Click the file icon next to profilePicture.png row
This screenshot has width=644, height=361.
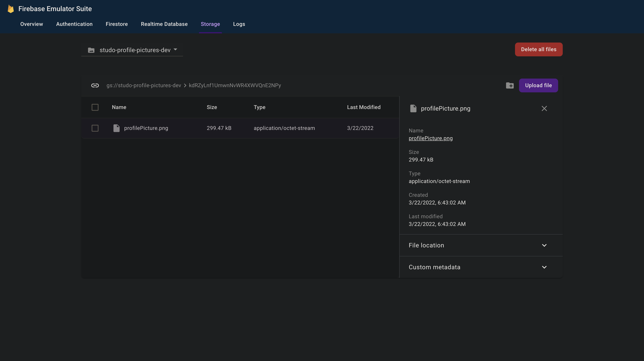point(117,128)
